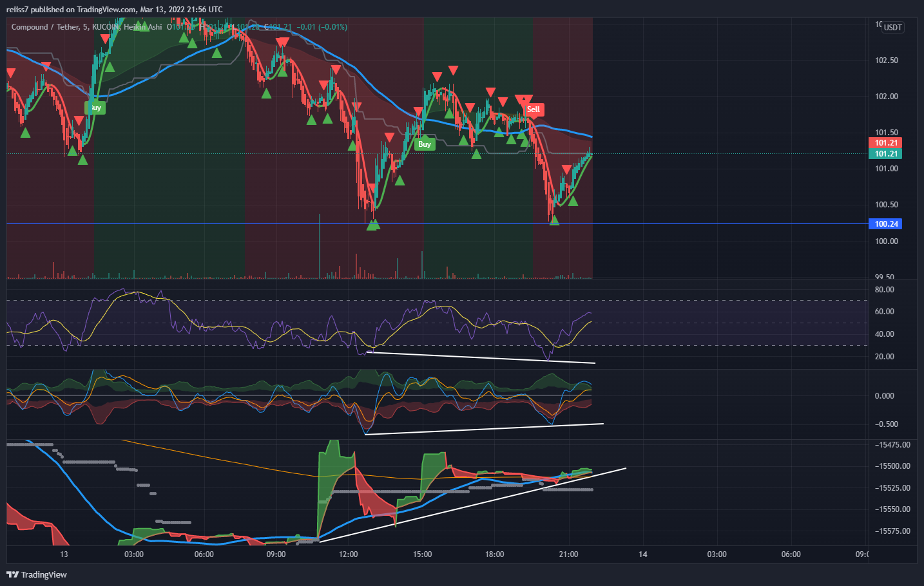Click the red 101.21 price label
924x586 pixels.
click(886, 143)
